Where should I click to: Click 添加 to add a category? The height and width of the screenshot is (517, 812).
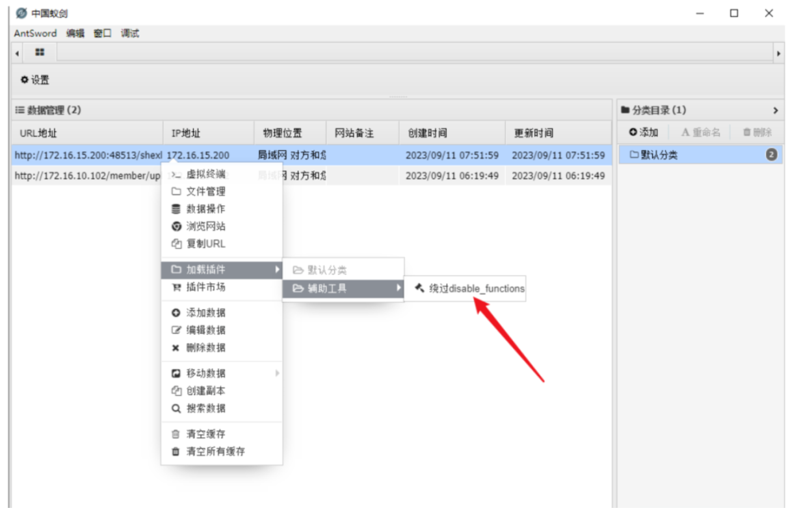644,132
